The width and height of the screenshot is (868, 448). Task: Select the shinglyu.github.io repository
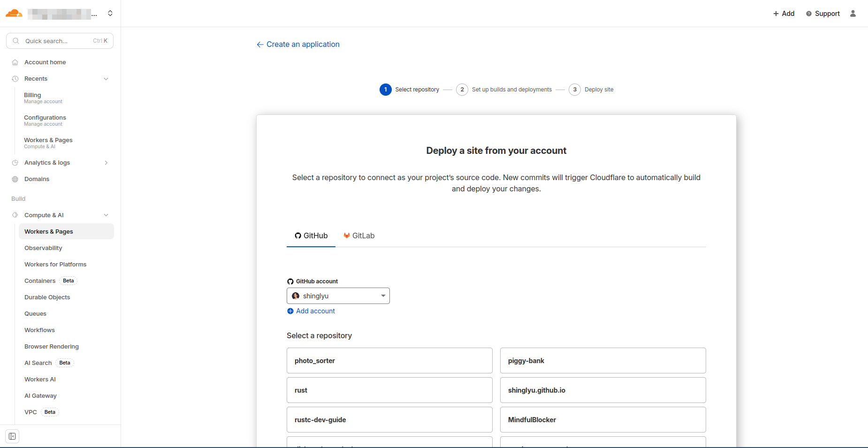tap(603, 390)
